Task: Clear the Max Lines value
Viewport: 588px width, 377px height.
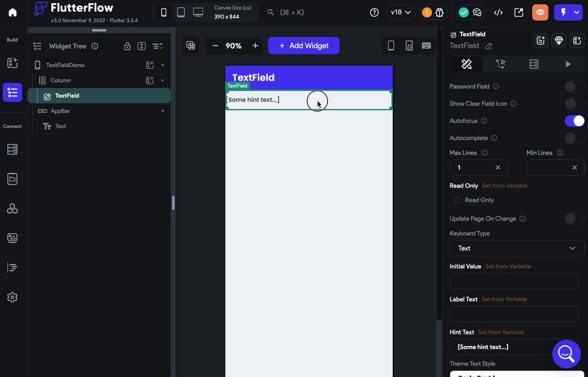Action: (498, 168)
